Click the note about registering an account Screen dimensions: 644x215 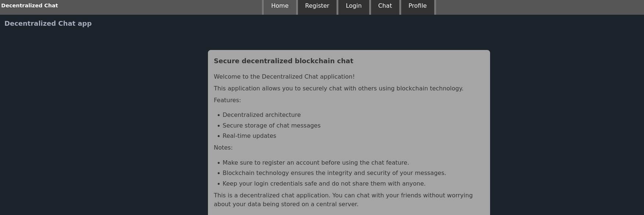(x=316, y=162)
